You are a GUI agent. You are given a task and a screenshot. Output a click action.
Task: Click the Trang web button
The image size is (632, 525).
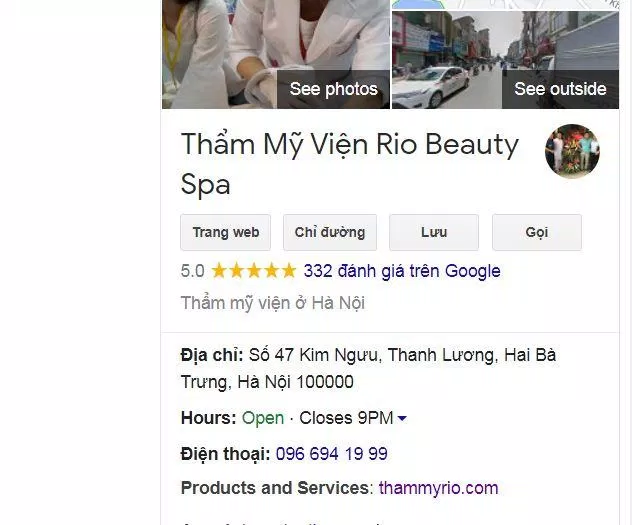coord(225,232)
